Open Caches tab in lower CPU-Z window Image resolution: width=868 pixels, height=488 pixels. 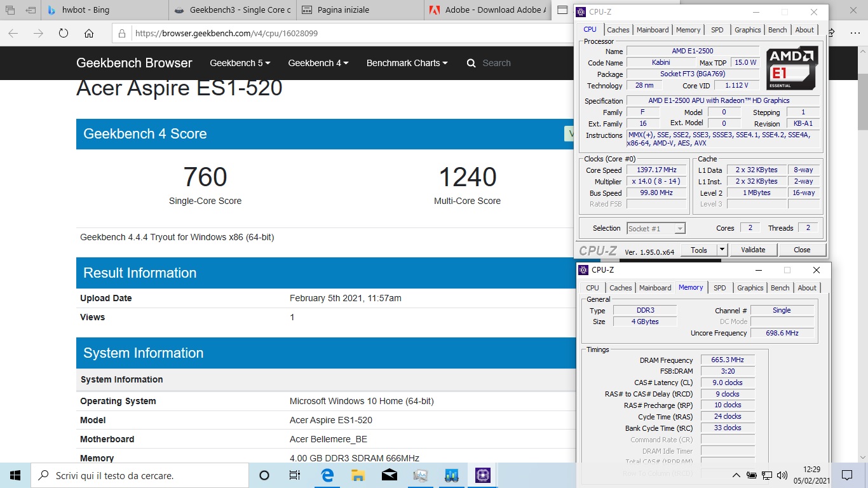point(620,288)
